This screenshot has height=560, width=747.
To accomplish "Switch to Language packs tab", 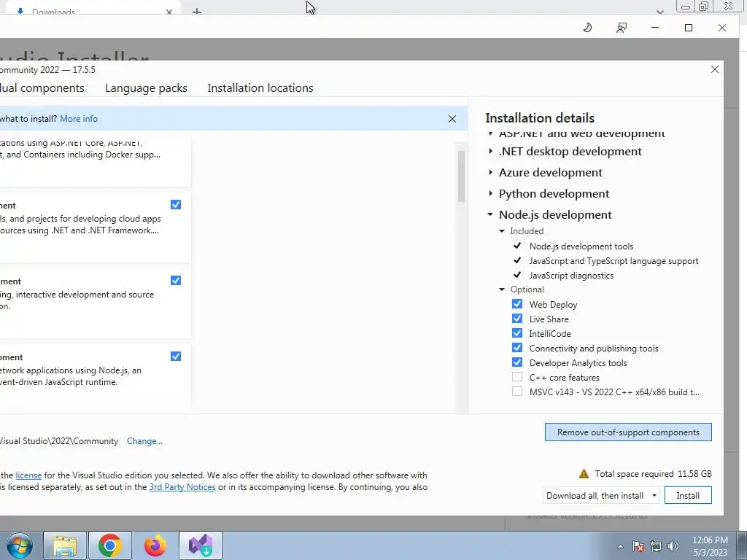I will point(146,88).
